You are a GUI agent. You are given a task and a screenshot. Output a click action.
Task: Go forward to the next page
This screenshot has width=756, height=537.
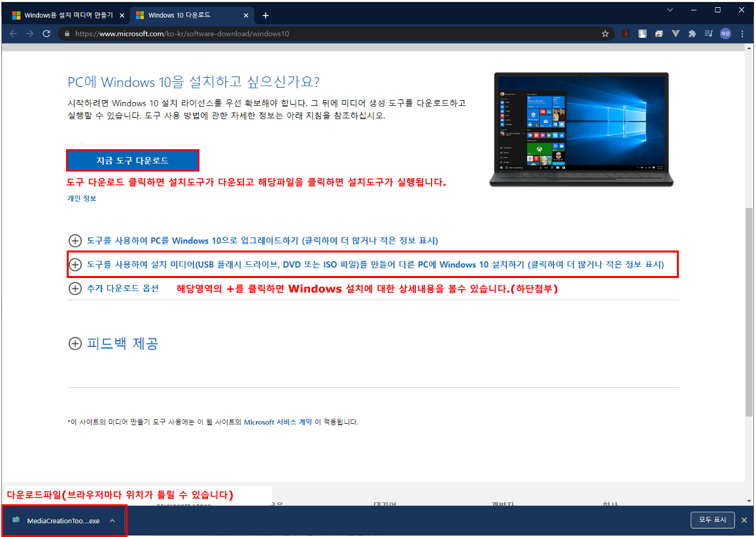[x=30, y=34]
